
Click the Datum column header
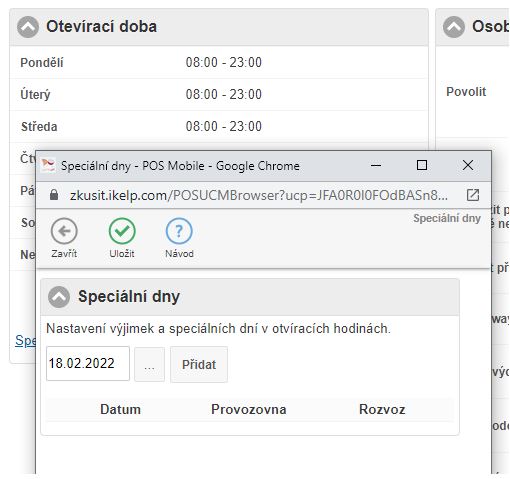(120, 409)
